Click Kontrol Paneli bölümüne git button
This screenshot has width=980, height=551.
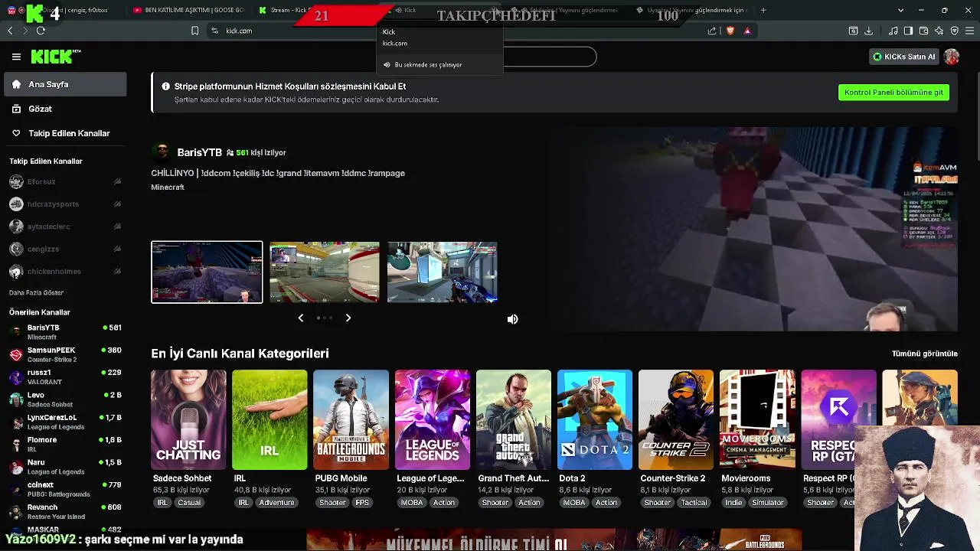point(893,92)
